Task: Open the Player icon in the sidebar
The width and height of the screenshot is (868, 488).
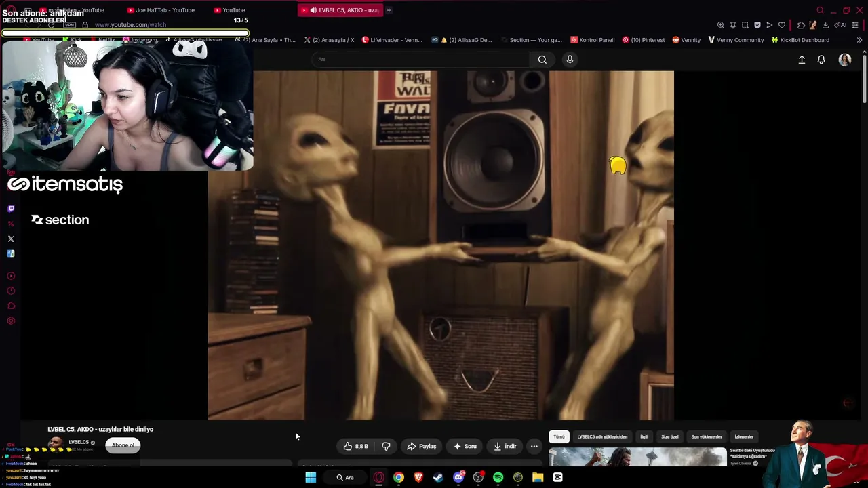Action: pos(11,276)
